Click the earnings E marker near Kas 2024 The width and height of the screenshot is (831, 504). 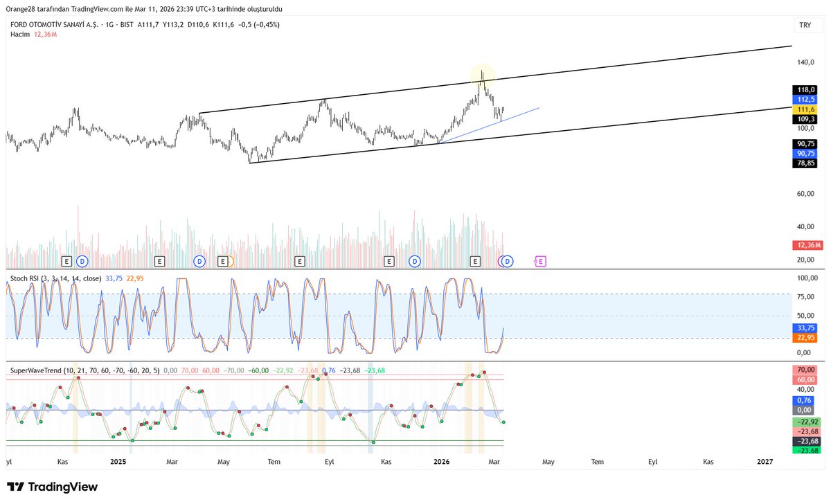pos(66,261)
